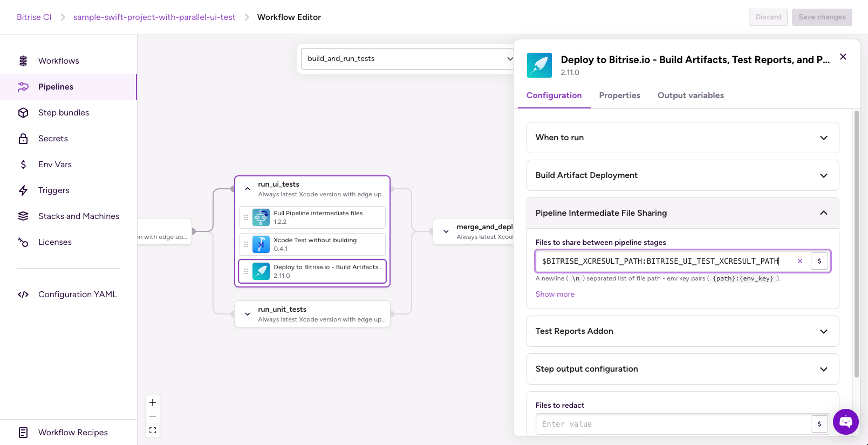Click the Configuration YAML code icon
Screen dimensions: 868x445
point(23,295)
